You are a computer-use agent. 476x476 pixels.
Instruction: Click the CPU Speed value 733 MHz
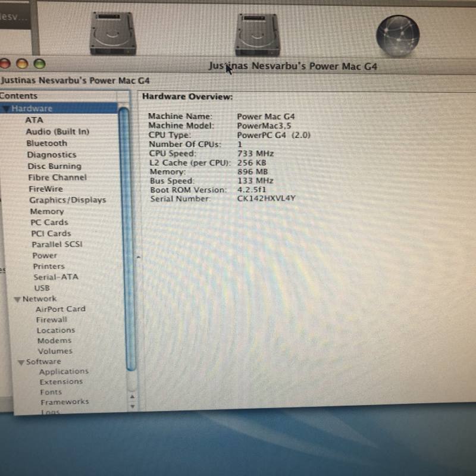pyautogui.click(x=255, y=154)
